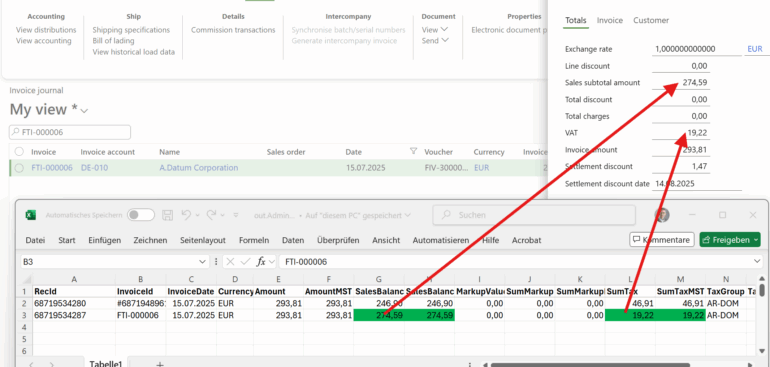Expand the My view selector chevron
Viewport: 770px width, 367px height.
(84, 112)
